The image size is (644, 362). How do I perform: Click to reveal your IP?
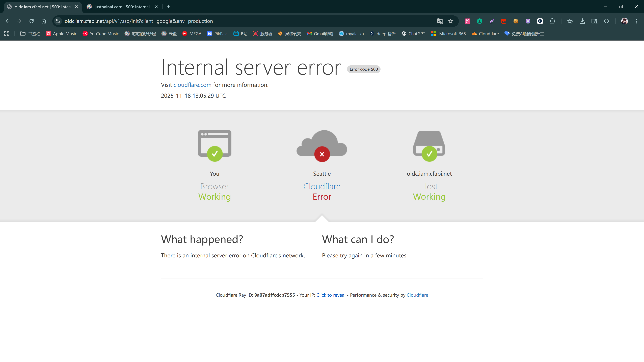pyautogui.click(x=331, y=295)
